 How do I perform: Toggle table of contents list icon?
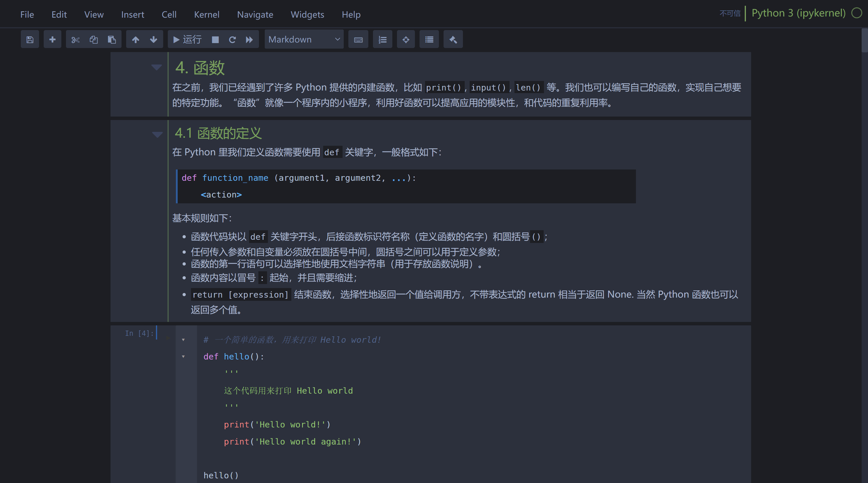coord(429,40)
